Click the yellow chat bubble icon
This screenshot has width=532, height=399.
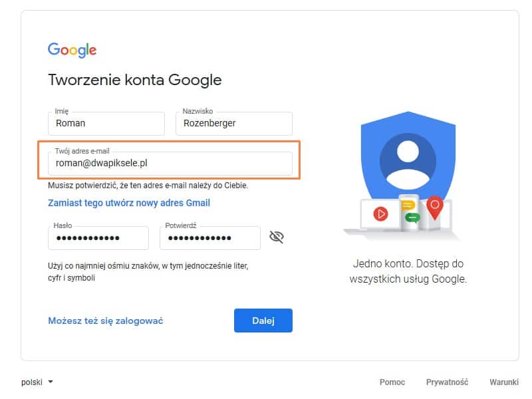point(408,205)
